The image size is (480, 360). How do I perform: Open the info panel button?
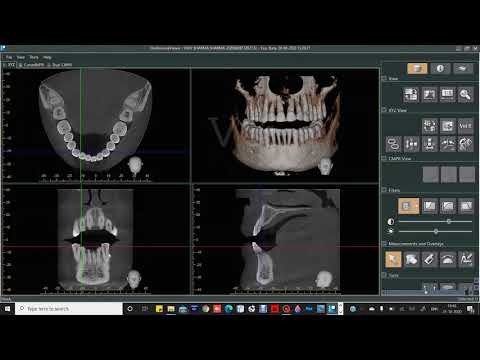[440, 69]
